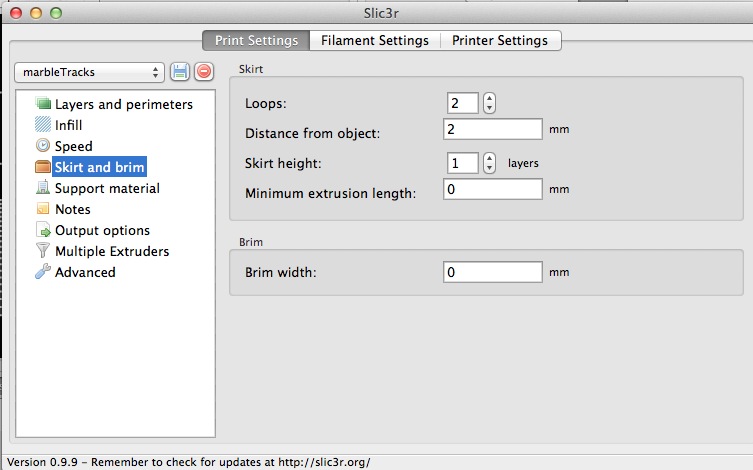This screenshot has width=753, height=470.
Task: Minimize the Slic3r window
Action: (x=36, y=13)
